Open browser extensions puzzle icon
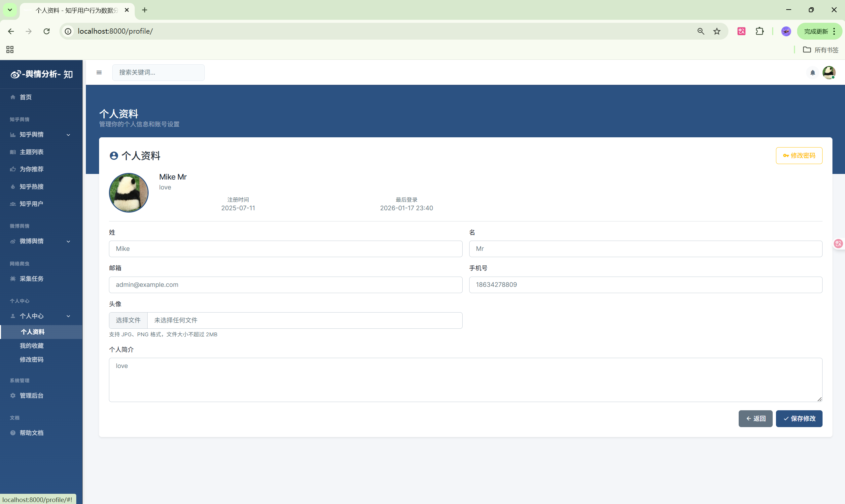This screenshot has width=845, height=504. [x=759, y=31]
